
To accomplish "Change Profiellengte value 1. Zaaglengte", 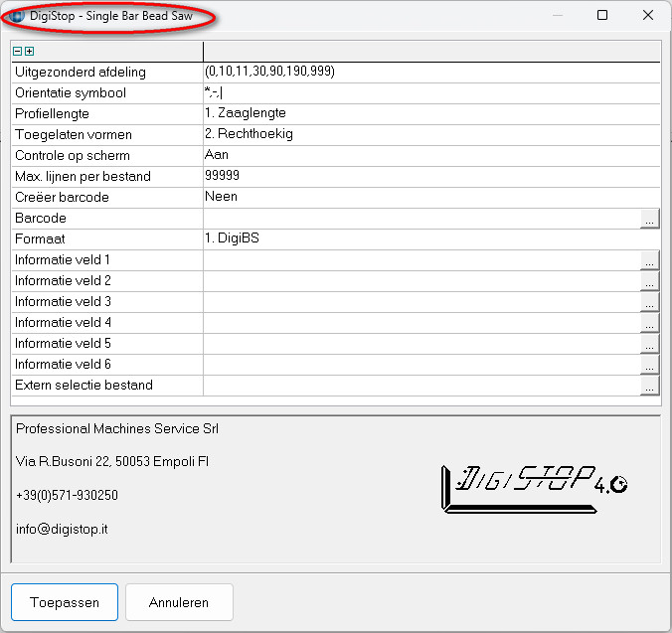I will pos(431,114).
